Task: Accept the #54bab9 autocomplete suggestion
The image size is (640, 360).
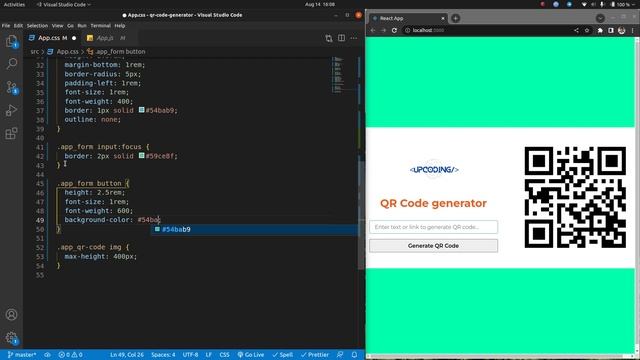Action: pyautogui.click(x=254, y=229)
